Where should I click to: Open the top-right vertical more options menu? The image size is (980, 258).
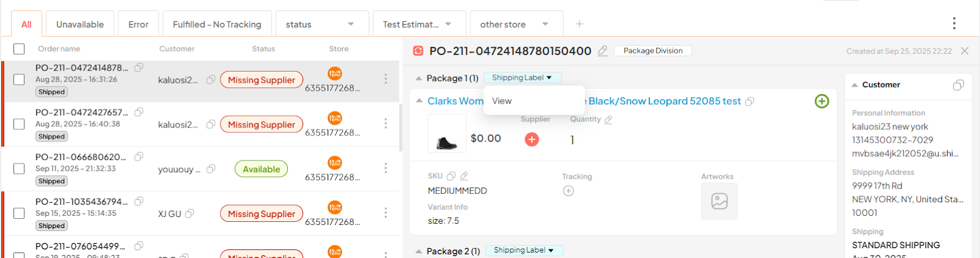coord(954,23)
